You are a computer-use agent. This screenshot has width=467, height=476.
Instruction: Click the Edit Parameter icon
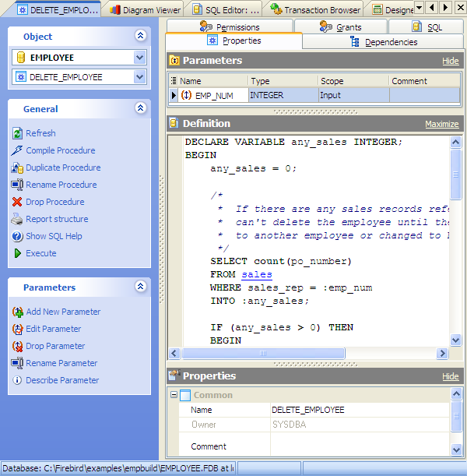[x=18, y=329]
